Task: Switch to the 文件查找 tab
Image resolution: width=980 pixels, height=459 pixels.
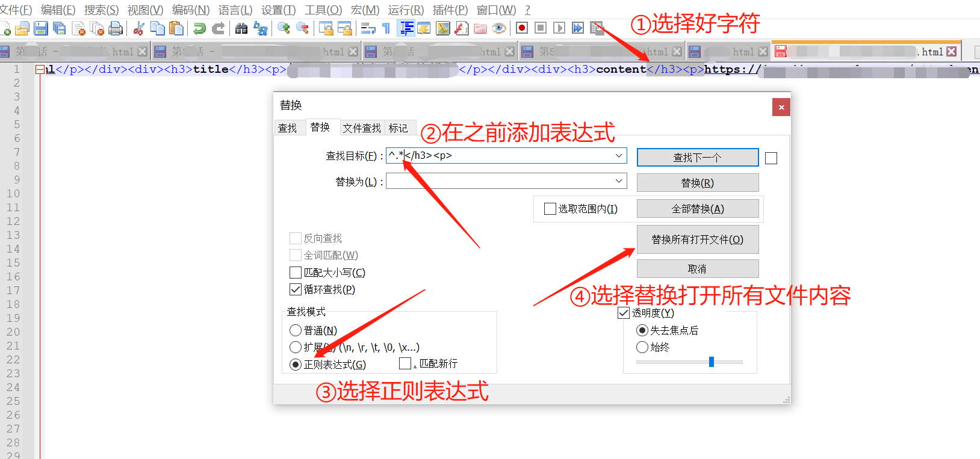Action: 361,128
